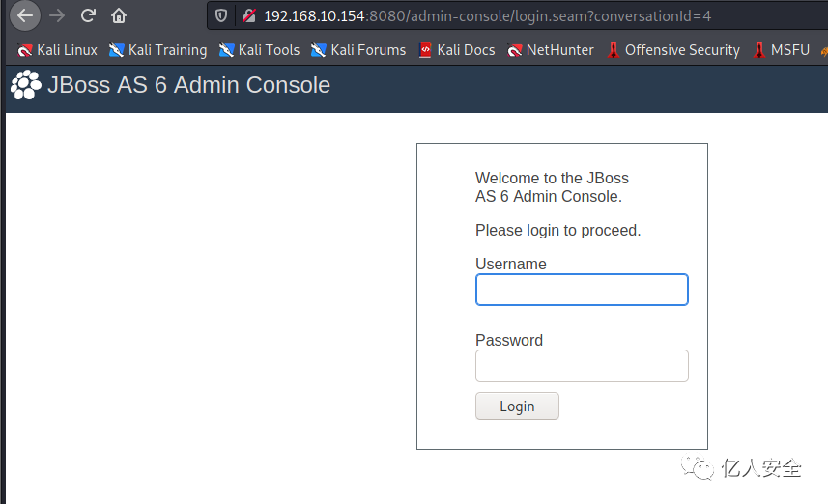
Task: Click the JBoss logo icon
Action: pos(26,86)
